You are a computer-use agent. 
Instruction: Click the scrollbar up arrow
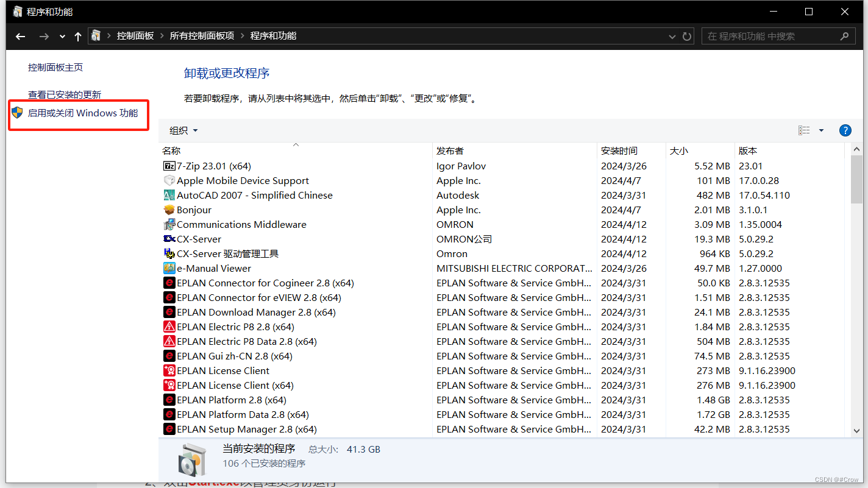pyautogui.click(x=857, y=149)
